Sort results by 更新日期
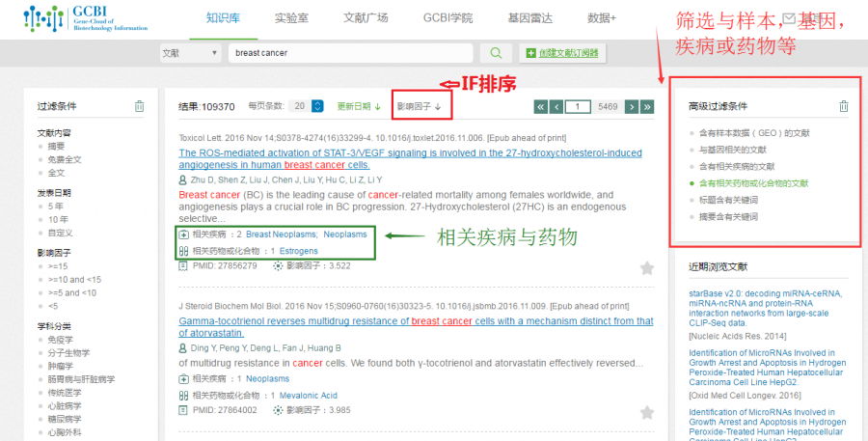868x441 pixels. (359, 106)
